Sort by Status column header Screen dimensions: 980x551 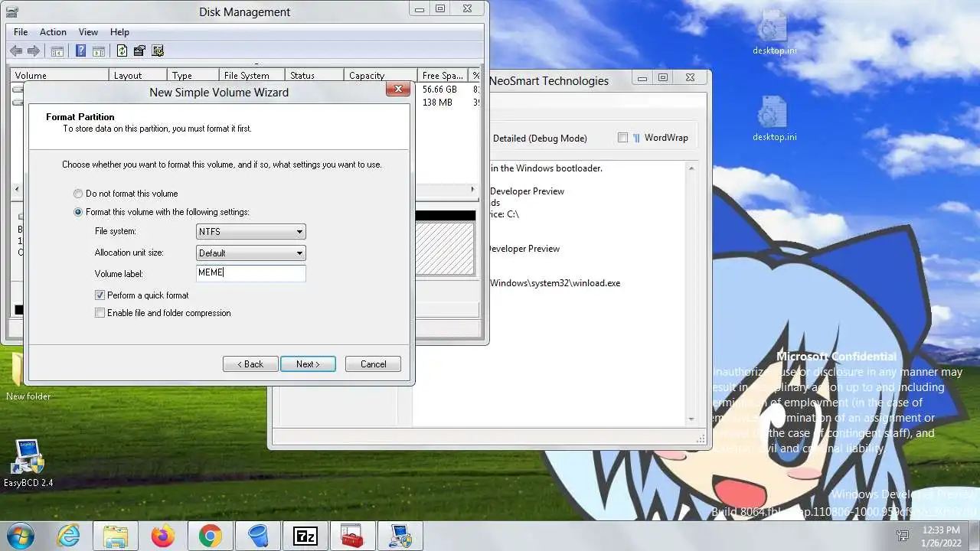[x=314, y=75]
